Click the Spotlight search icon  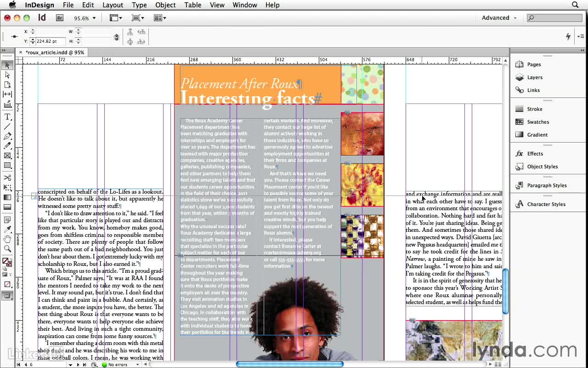click(x=575, y=5)
